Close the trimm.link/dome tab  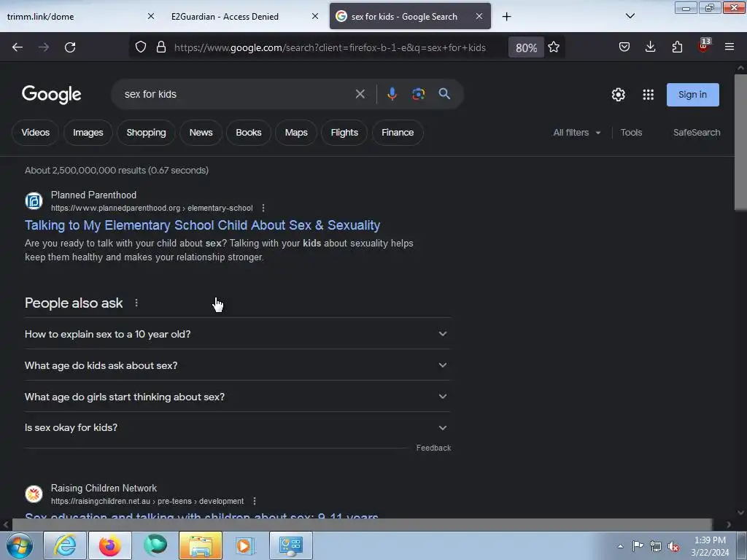(150, 16)
